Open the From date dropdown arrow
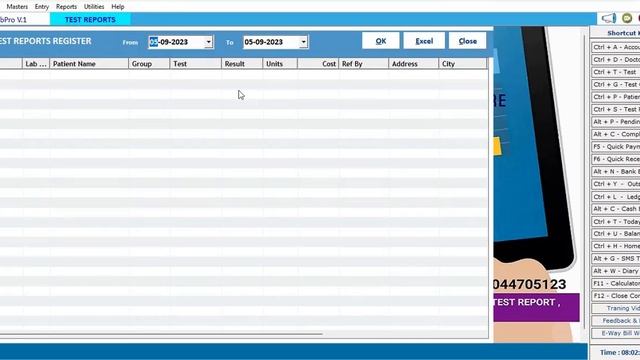The height and width of the screenshot is (360, 640). [209, 42]
